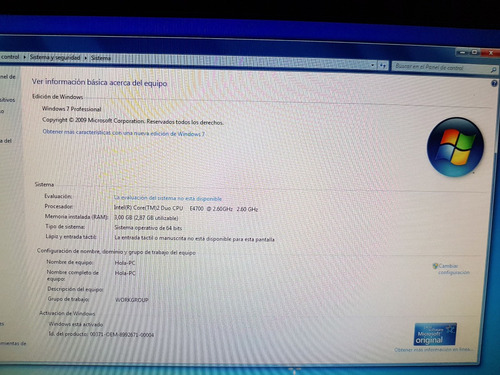Click the La entrada táctil o manuscrita message
This screenshot has height=375, width=500.
pos(194,239)
